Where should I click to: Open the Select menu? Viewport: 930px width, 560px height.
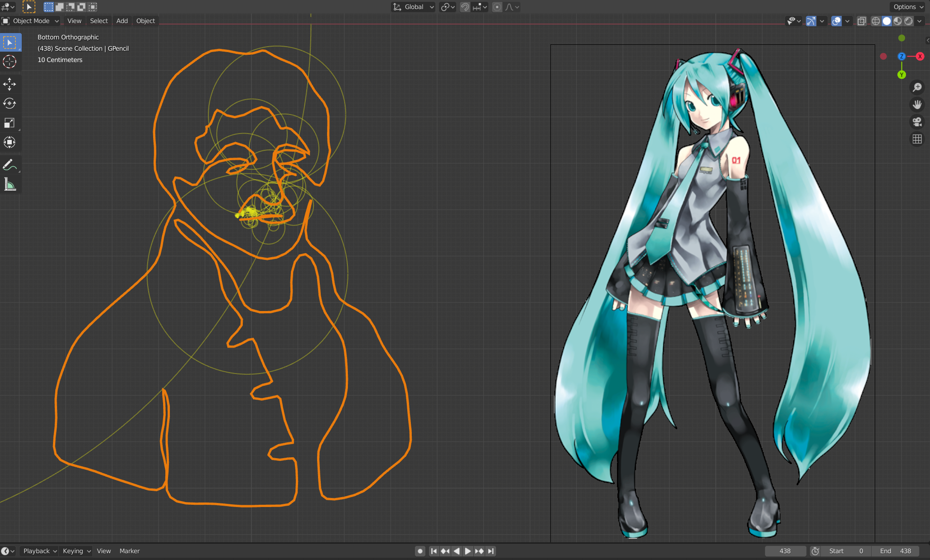pyautogui.click(x=99, y=21)
